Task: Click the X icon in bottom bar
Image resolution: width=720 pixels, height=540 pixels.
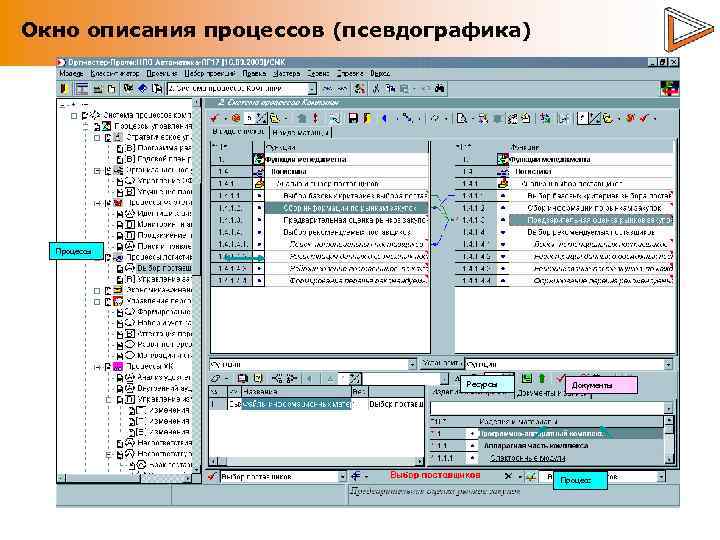Action: click(x=508, y=476)
